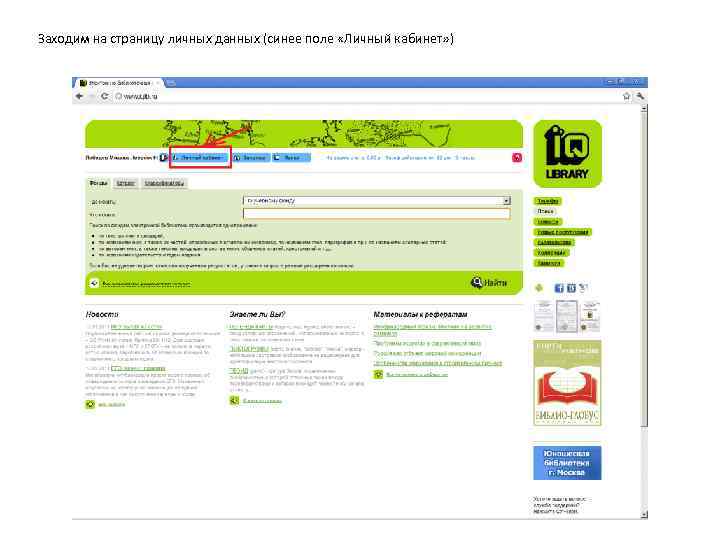Open the blue account status text in user bar
The image size is (720, 540).
coord(400,158)
